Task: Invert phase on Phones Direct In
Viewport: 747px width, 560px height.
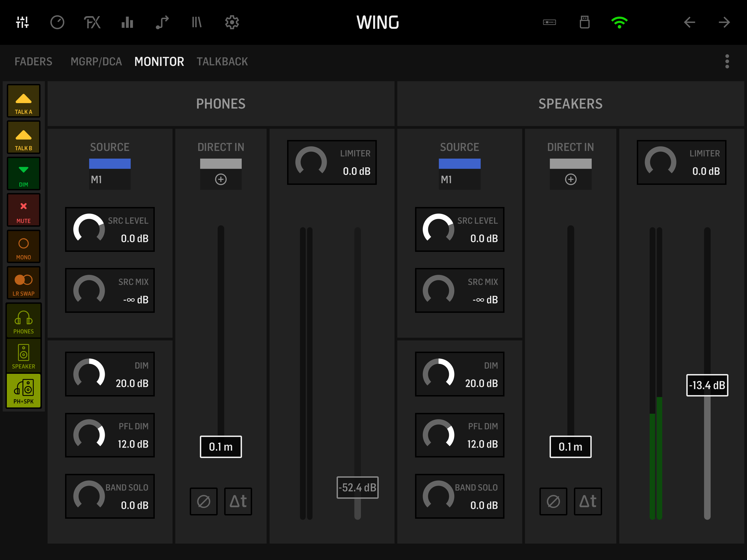Action: pos(204,501)
